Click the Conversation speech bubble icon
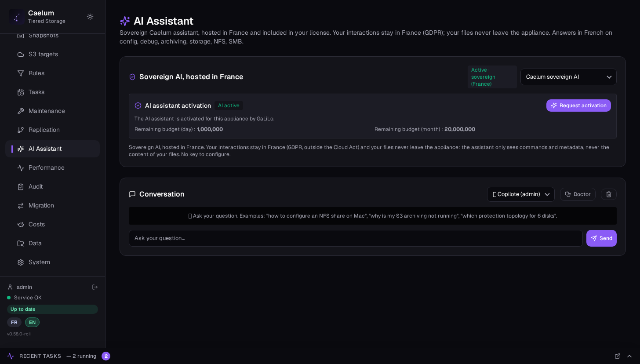The height and width of the screenshot is (364, 640). tap(132, 194)
